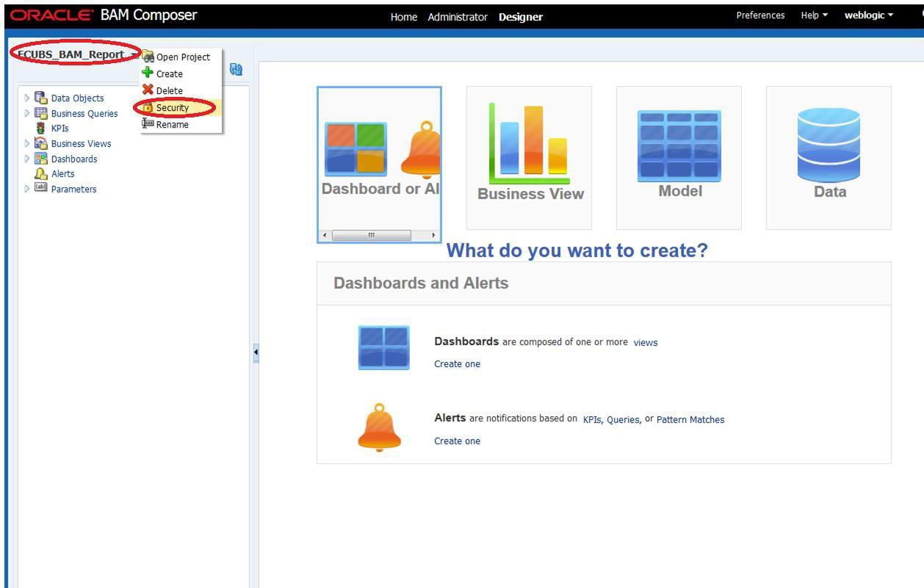Expand the Data Objects tree node
The width and height of the screenshot is (924, 588).
point(28,98)
